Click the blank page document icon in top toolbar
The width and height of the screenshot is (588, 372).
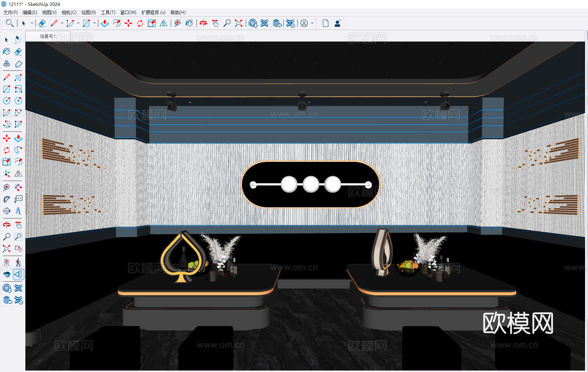point(325,23)
